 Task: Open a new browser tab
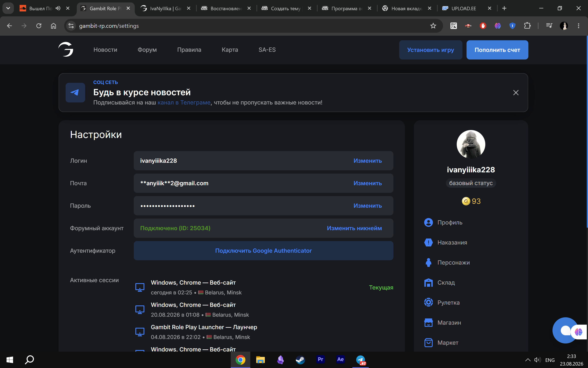coord(504,8)
